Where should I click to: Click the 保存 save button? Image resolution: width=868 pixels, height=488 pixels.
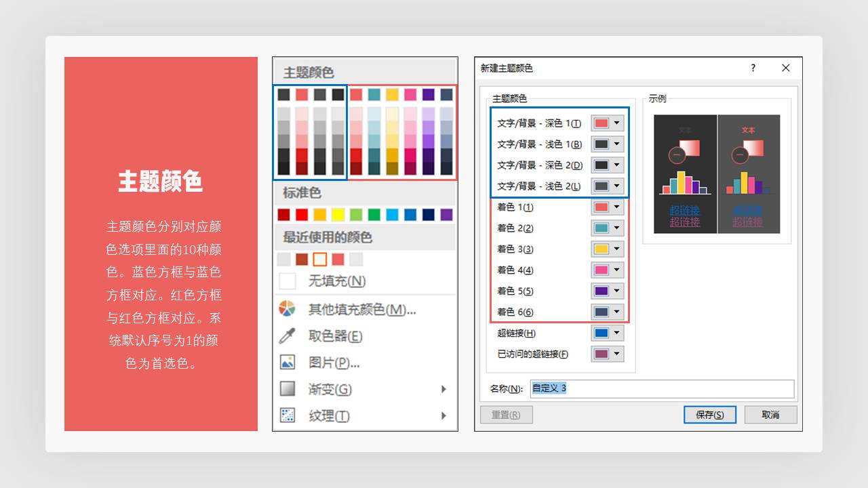click(710, 414)
